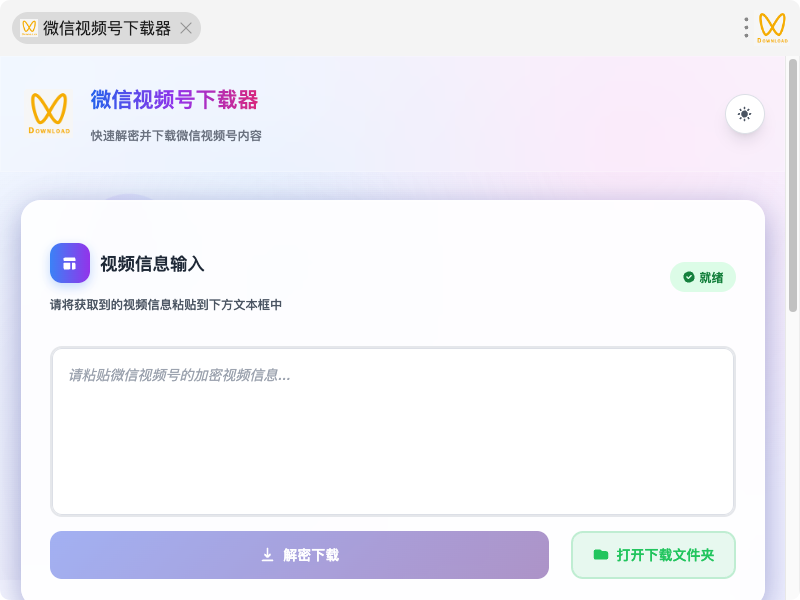The image size is (800, 600).
Task: Click the hint text 请将获取到的视频信息粘贴到下方文本框中
Action: 166,305
